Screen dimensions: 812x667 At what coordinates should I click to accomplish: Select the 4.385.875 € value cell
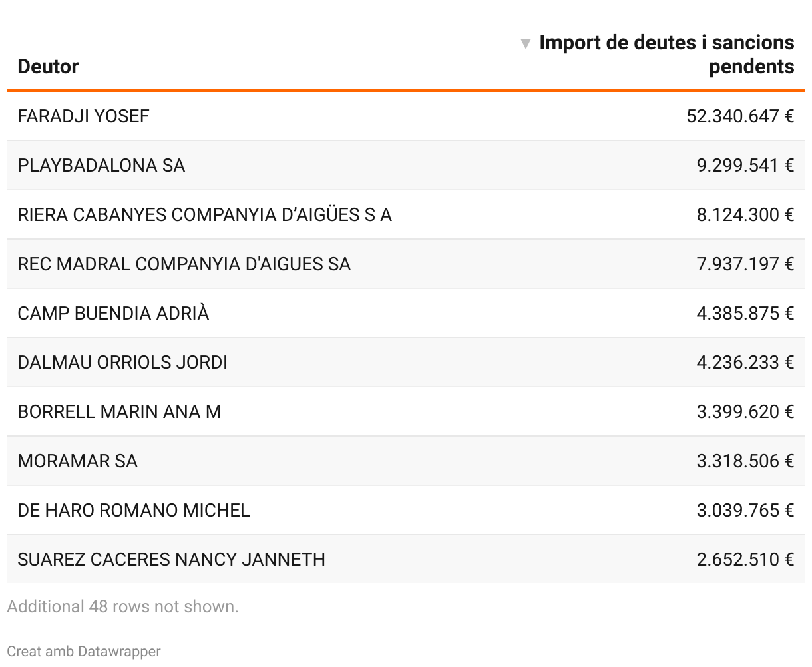(745, 314)
